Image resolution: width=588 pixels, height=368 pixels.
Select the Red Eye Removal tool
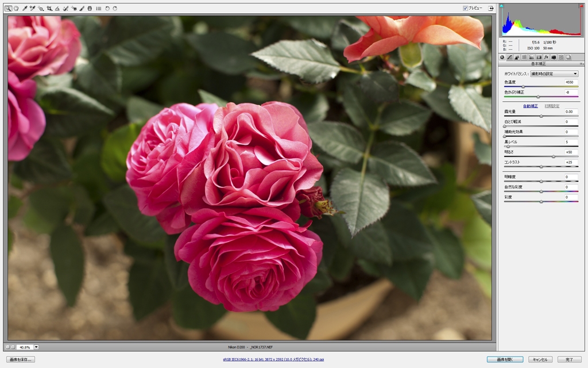click(74, 9)
